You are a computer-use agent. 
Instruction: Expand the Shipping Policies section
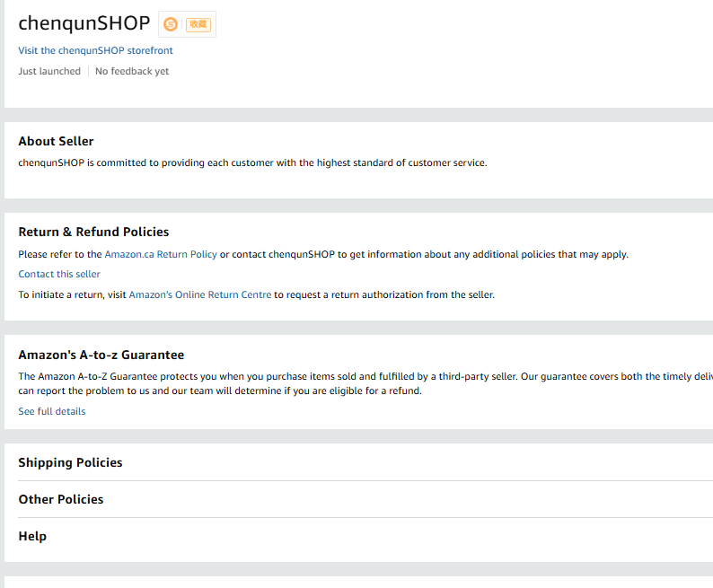click(x=70, y=462)
